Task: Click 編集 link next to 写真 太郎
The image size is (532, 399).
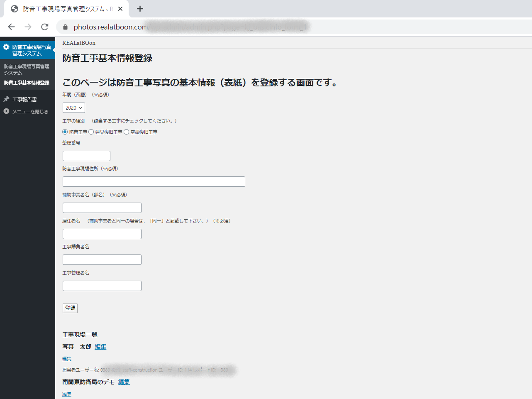Action: 100,347
